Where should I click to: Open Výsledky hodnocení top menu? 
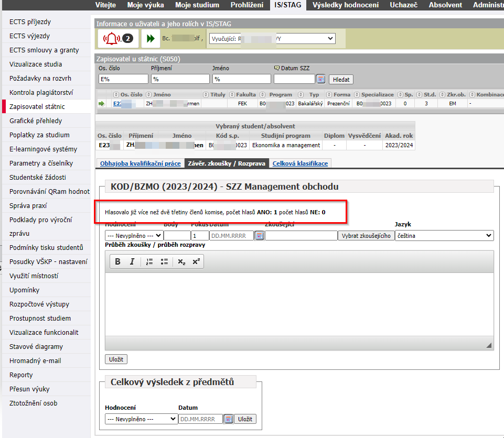346,5
